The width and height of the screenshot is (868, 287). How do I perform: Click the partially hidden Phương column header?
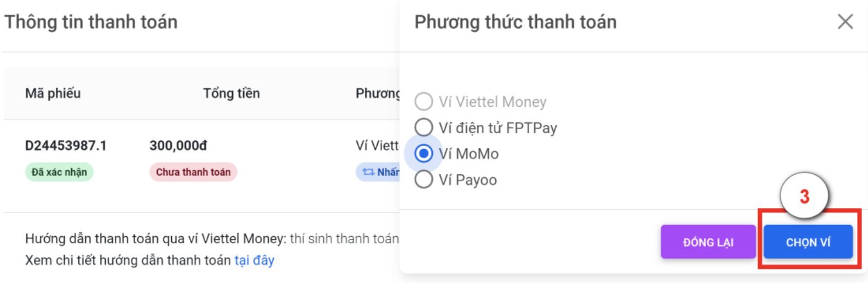click(378, 93)
